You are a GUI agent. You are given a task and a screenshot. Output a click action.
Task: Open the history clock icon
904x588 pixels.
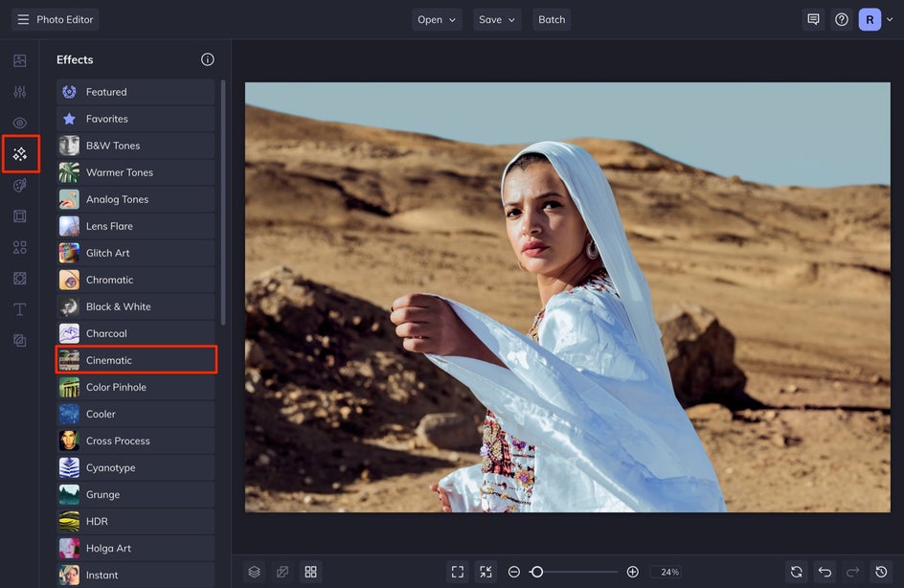coord(882,572)
